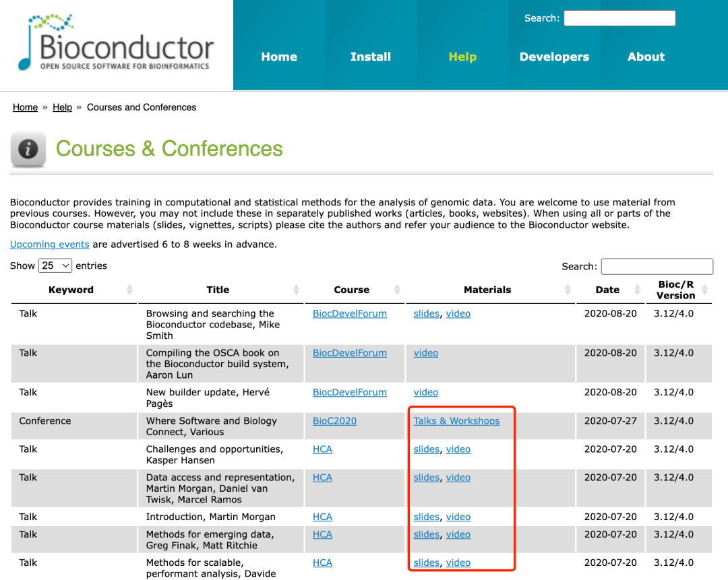Image resolution: width=728 pixels, height=580 pixels.
Task: Open the Show entries dropdown
Action: click(x=55, y=265)
